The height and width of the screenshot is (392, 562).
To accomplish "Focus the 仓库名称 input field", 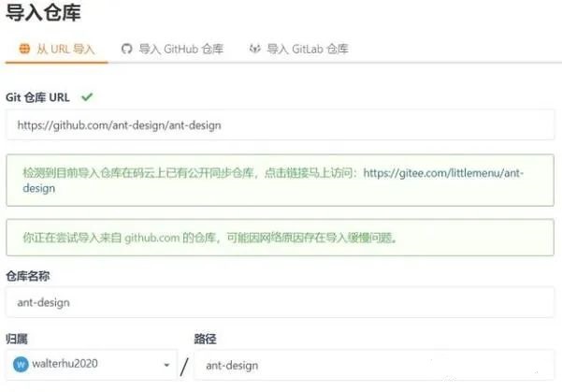I will 281,302.
